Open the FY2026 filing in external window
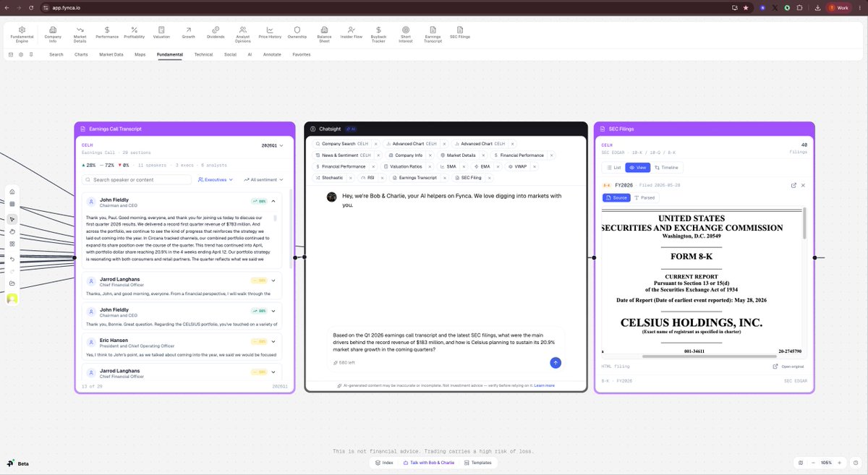Viewport: 868px width, 475px height. [793, 185]
